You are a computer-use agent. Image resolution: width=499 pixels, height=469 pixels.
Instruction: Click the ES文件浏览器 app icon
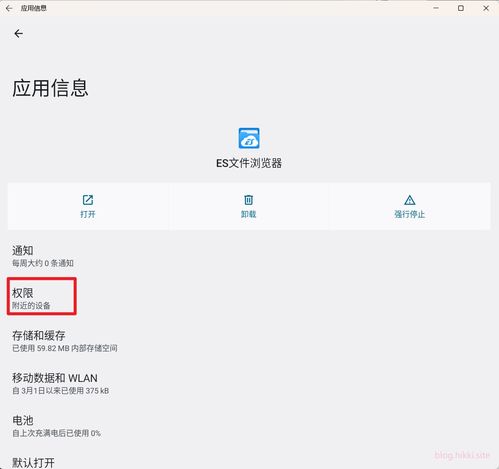click(249, 138)
